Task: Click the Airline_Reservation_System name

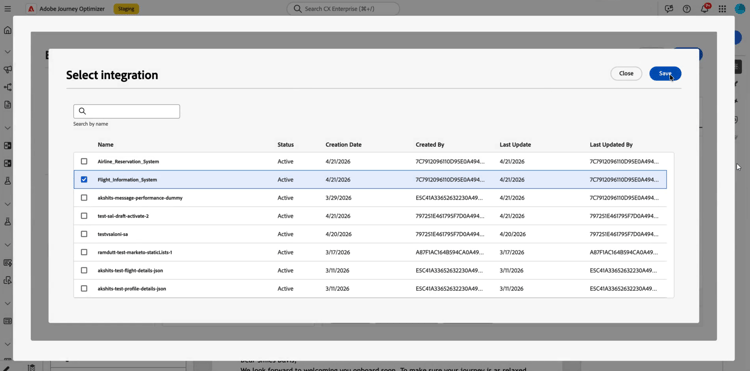Action: click(x=128, y=162)
